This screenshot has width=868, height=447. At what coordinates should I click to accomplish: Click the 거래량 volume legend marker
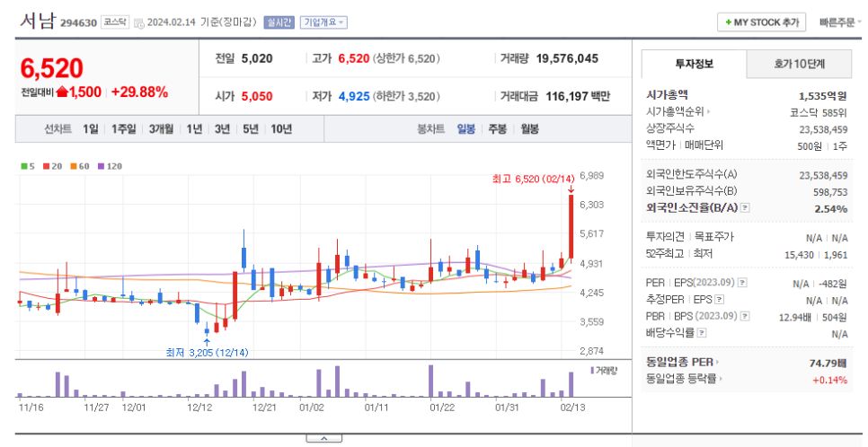593,370
